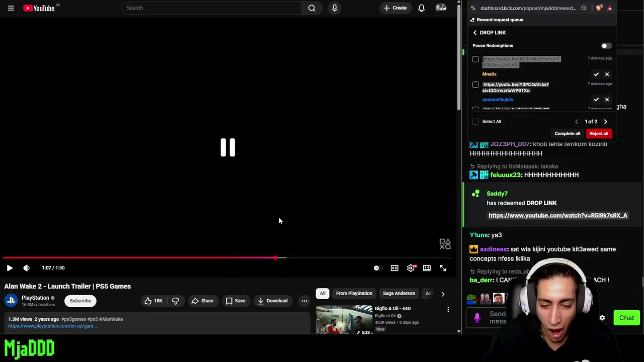644x362 pixels.
Task: Select the From PlayStation chip
Action: point(354,294)
